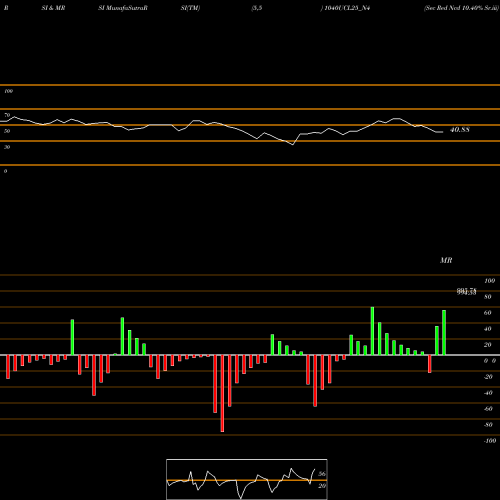Click the RSI axis label 50
500x500 pixels.
7,131
